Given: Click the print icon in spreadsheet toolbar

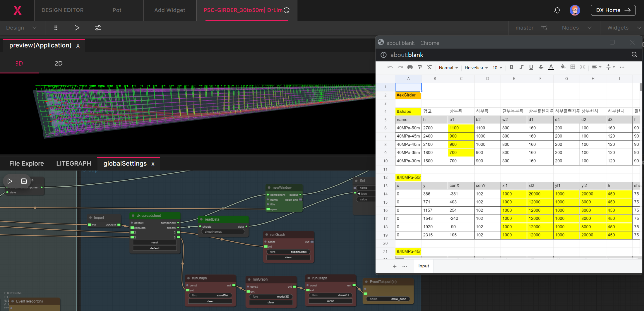Looking at the screenshot, I should (410, 67).
